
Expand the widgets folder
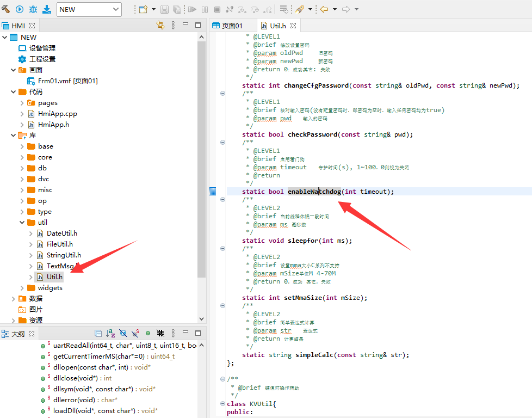(x=22, y=288)
